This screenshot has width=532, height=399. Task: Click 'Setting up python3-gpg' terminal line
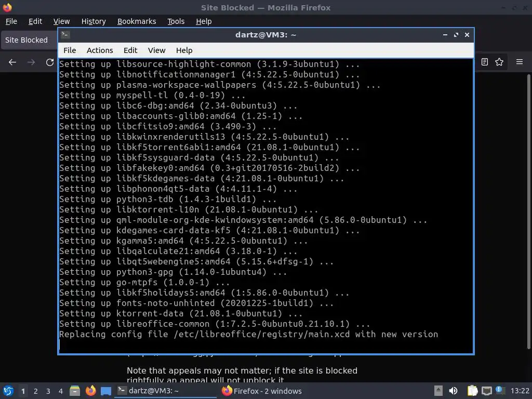173,272
